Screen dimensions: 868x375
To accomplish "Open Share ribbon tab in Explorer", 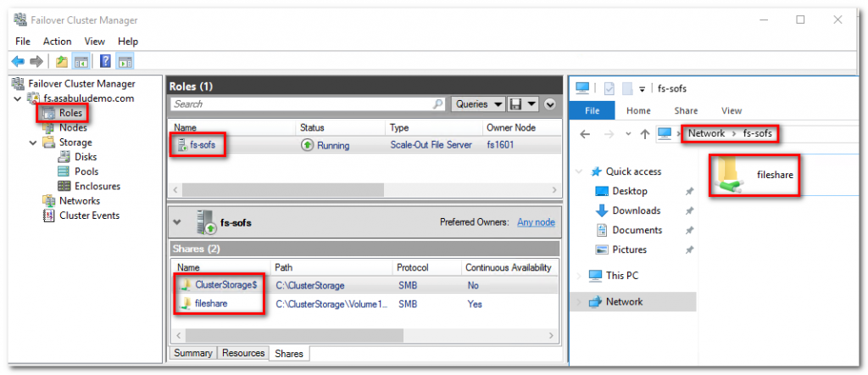I will pos(686,111).
